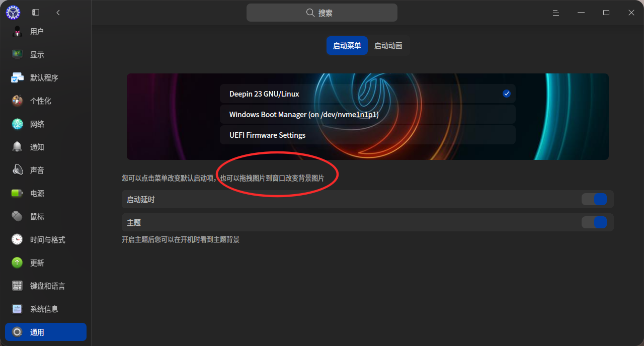Open 显示 settings in sidebar
The height and width of the screenshot is (346, 644).
46,54
